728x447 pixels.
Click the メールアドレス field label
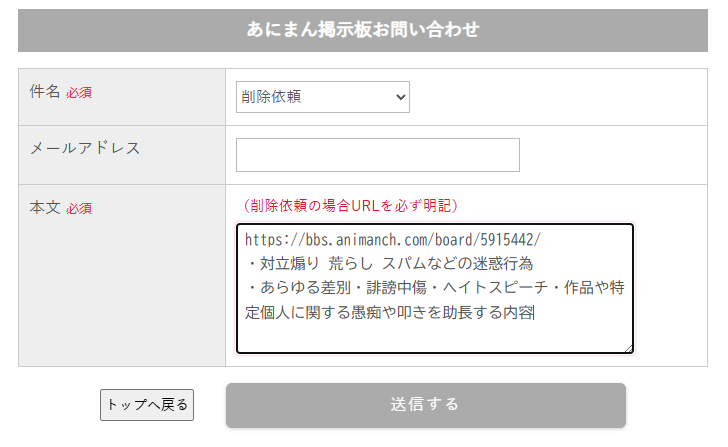(85, 148)
